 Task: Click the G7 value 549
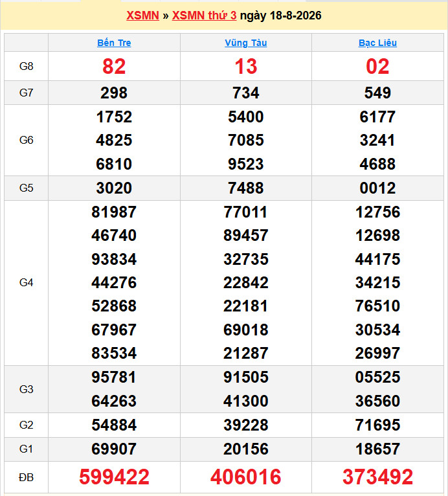tap(378, 93)
